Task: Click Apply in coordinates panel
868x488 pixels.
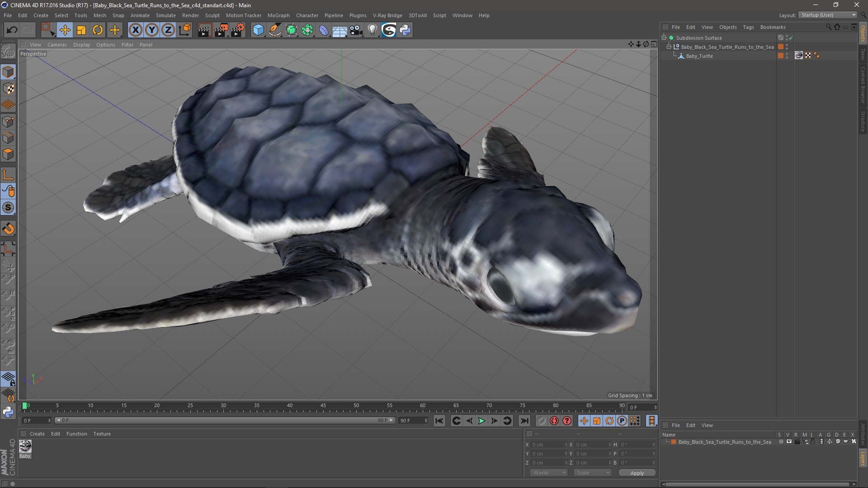Action: coord(637,473)
